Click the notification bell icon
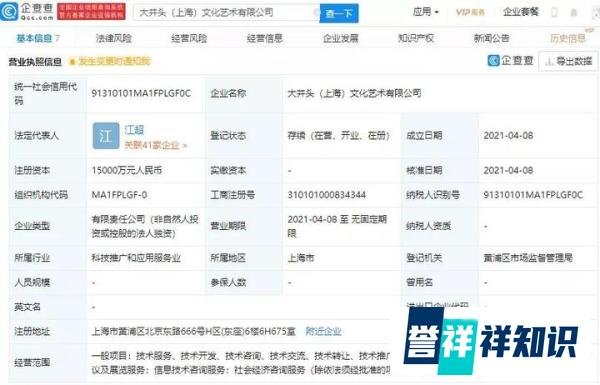600x385 pixels. [574, 13]
